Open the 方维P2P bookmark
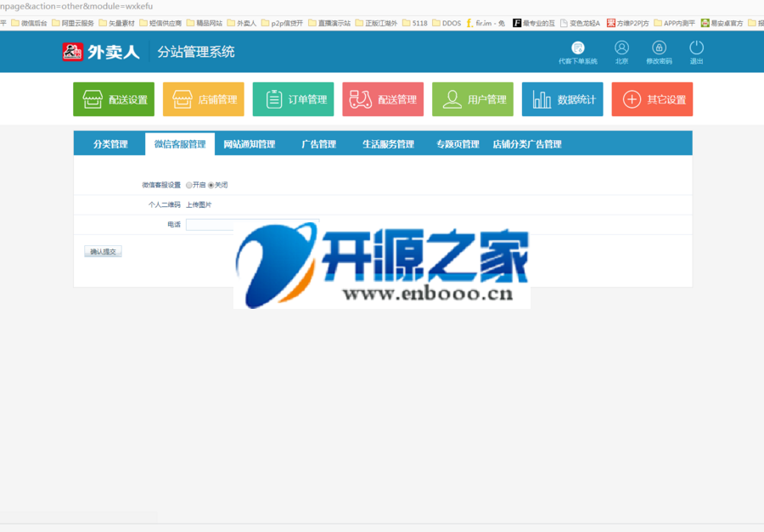 coord(627,23)
